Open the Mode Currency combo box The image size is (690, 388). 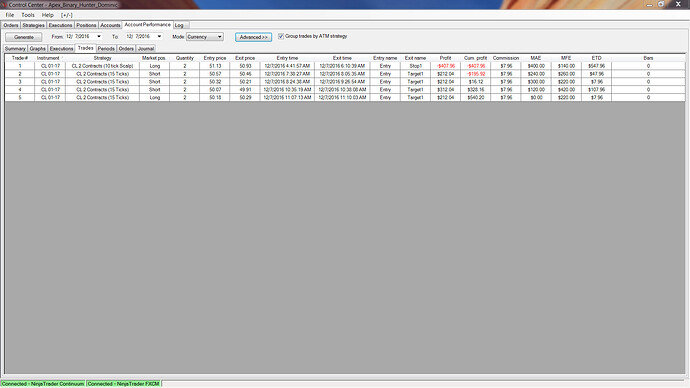pyautogui.click(x=205, y=37)
